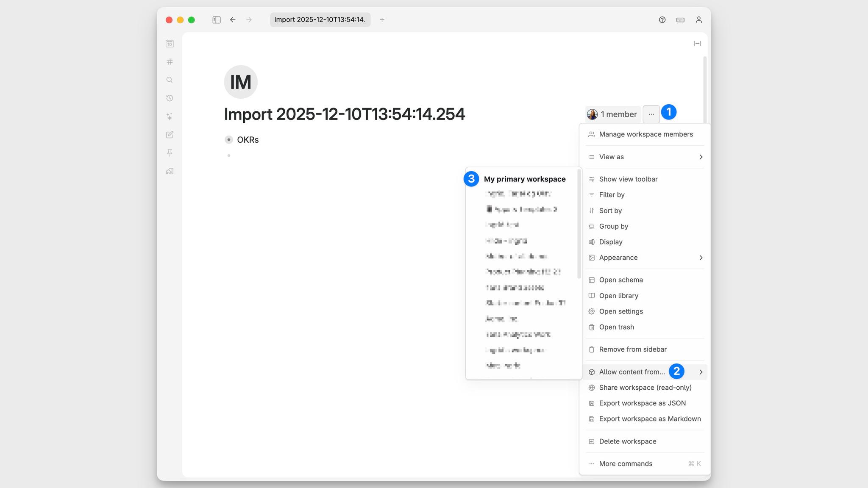This screenshot has width=868, height=488.
Task: Open the help question mark icon
Action: coord(662,20)
